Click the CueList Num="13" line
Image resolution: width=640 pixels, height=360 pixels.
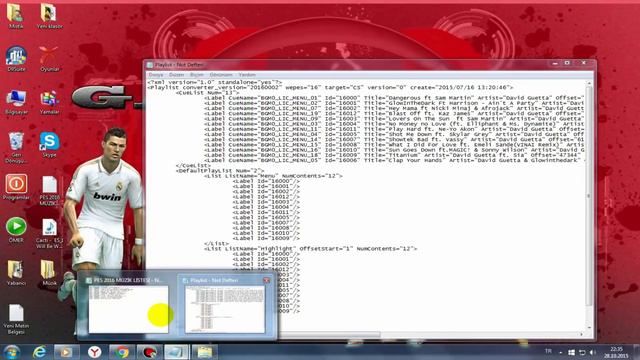[x=207, y=93]
